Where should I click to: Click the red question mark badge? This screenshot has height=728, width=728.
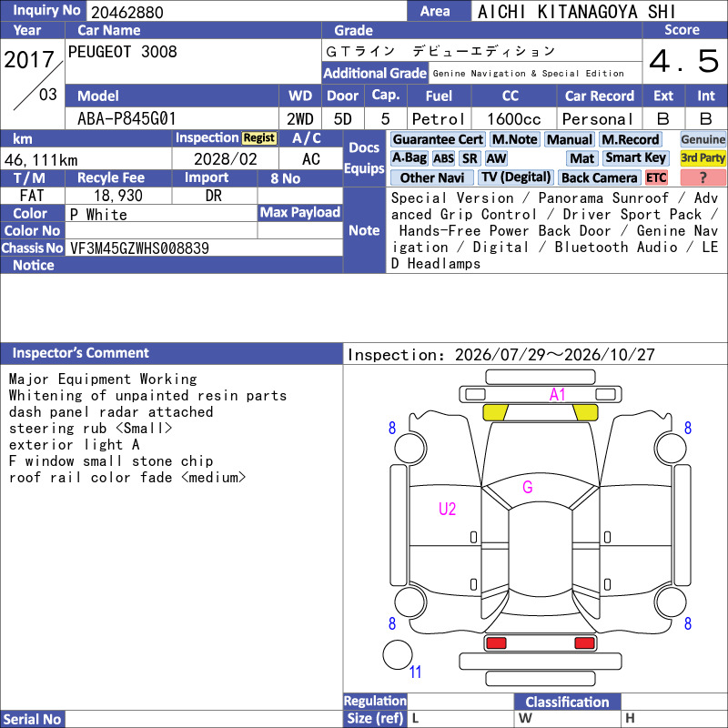pyautogui.click(x=703, y=177)
